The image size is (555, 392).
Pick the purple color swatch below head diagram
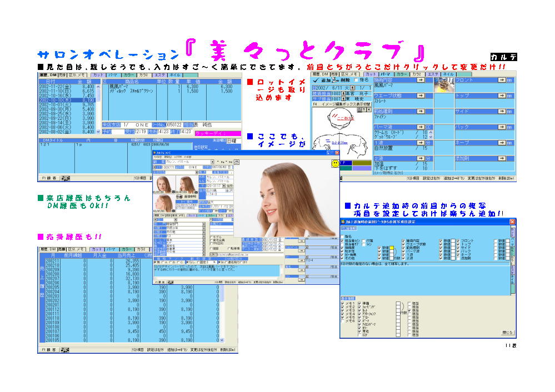pyautogui.click(x=361, y=168)
